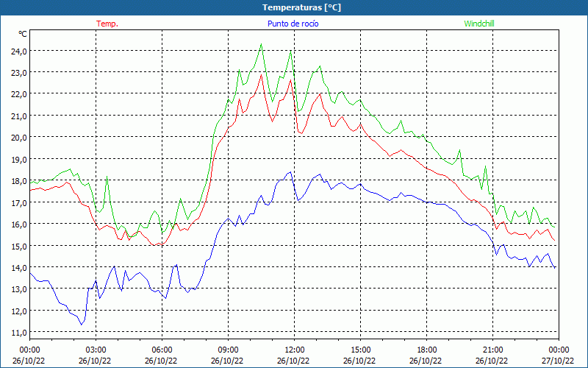This screenshot has width=588, height=368.
Task: Click the 26/10/22 date beneath 18:00
Action: click(426, 361)
